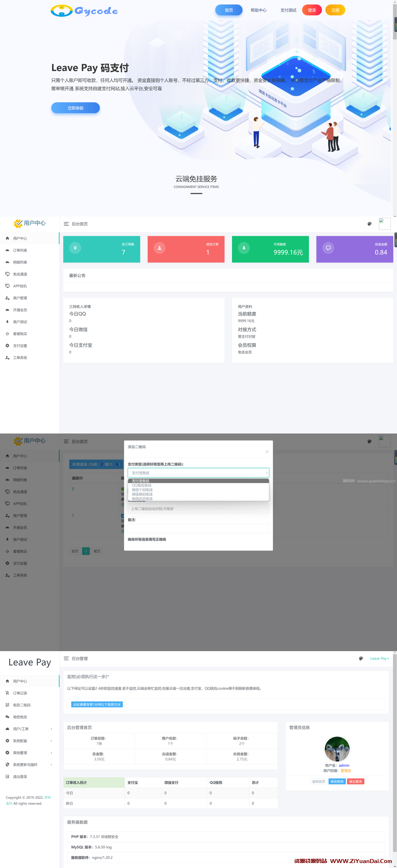Click the palette icon in the undimmed 后台首页 header
Image resolution: width=397 pixels, height=868 pixels.
point(369,224)
